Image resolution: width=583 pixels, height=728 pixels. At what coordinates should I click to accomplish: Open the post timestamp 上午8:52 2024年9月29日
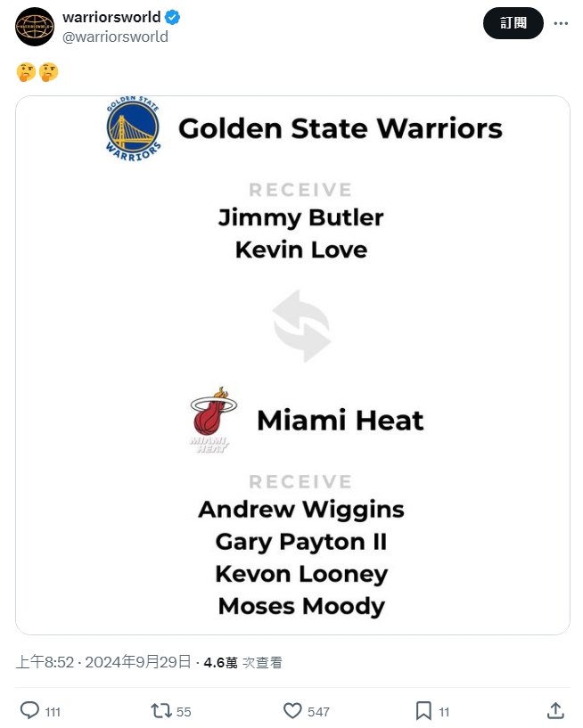pos(103,661)
